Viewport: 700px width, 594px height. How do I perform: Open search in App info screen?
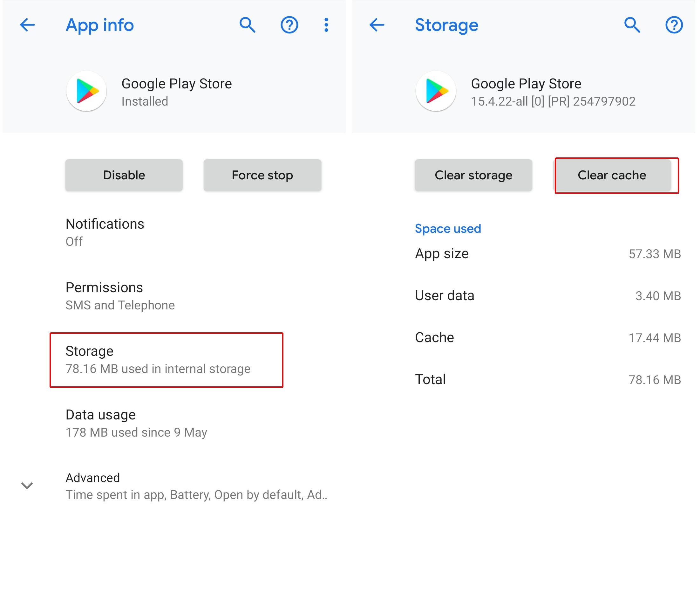247,25
